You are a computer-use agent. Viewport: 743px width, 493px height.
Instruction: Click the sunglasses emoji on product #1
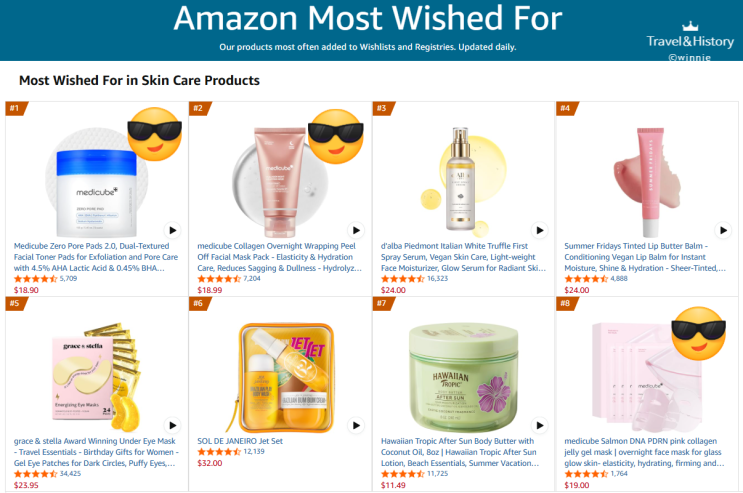[x=155, y=134]
